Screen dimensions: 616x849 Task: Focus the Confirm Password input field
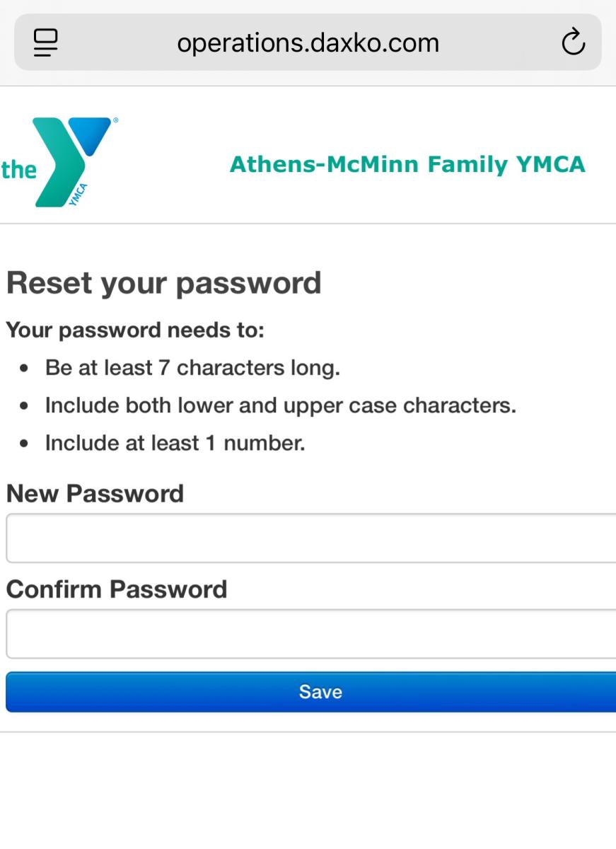point(310,634)
